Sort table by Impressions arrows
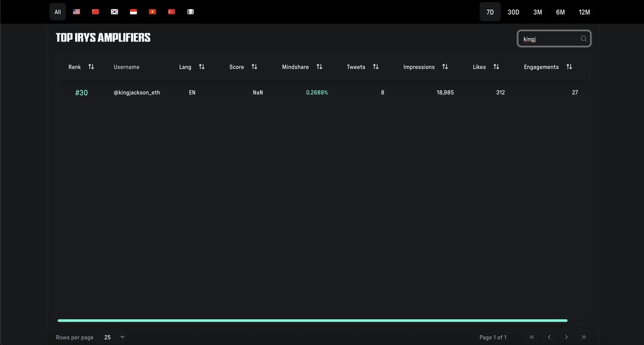 tap(445, 67)
